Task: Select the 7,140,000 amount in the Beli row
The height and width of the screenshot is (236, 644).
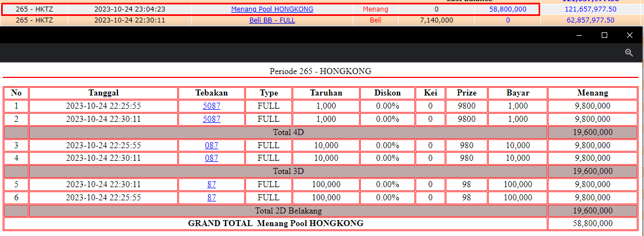Action: click(436, 20)
